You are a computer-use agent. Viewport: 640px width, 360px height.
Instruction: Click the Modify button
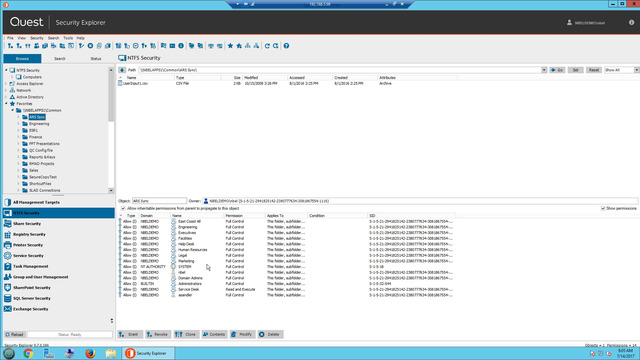242,334
